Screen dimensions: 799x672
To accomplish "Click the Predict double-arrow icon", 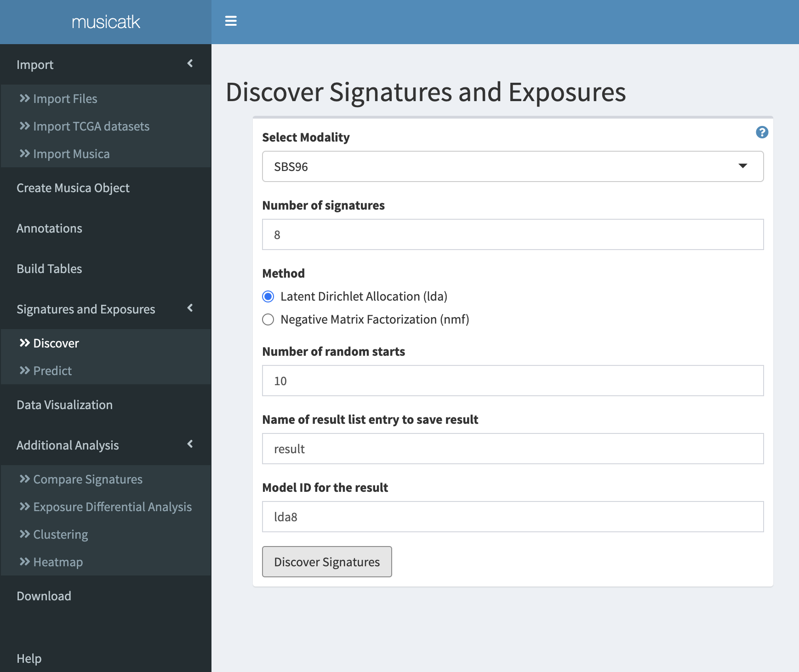I will point(24,370).
